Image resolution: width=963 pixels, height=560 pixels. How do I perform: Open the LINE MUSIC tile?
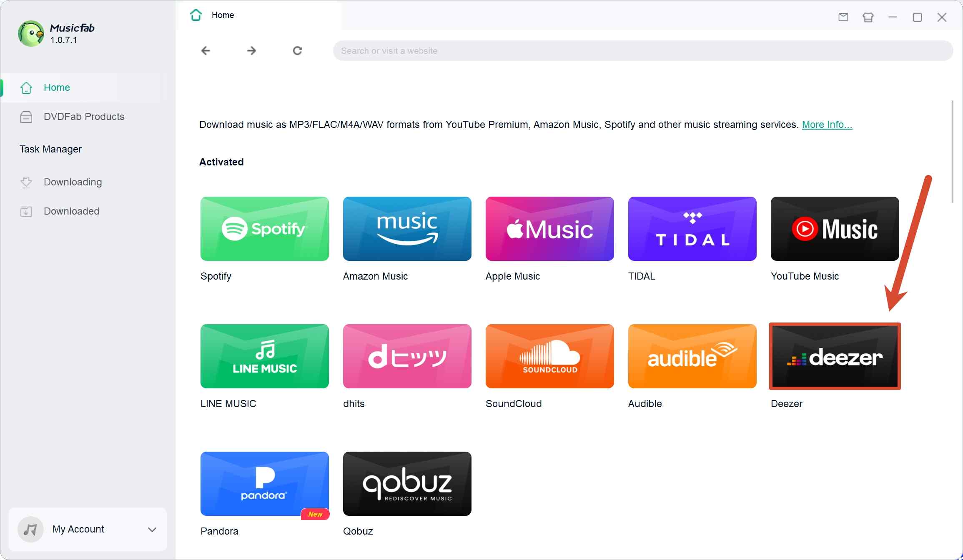tap(264, 356)
